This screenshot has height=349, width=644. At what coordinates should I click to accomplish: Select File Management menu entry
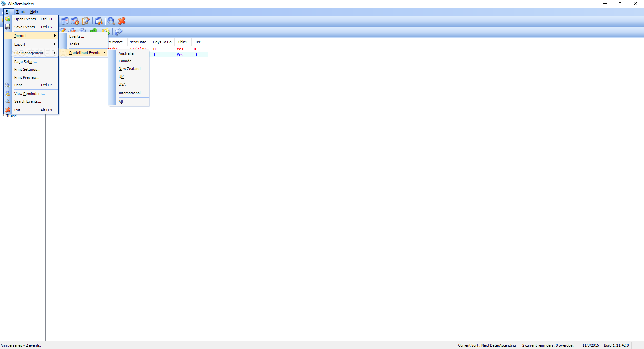coord(31,53)
